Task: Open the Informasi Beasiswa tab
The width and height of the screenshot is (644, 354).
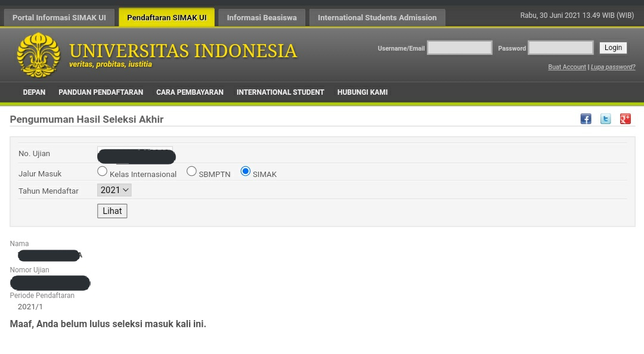Action: coord(261,17)
